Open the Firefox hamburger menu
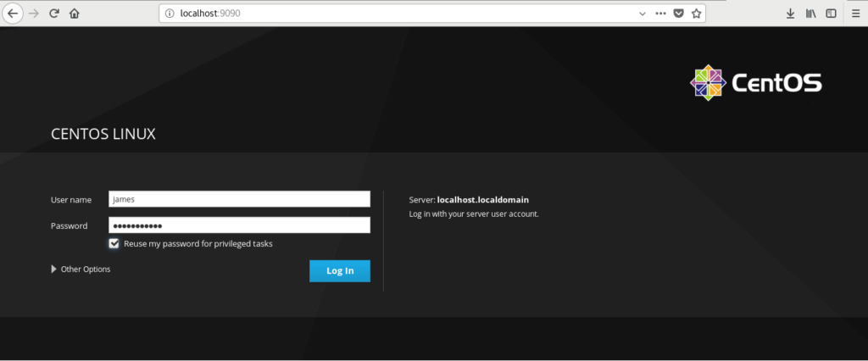This screenshot has width=868, height=361. (854, 14)
